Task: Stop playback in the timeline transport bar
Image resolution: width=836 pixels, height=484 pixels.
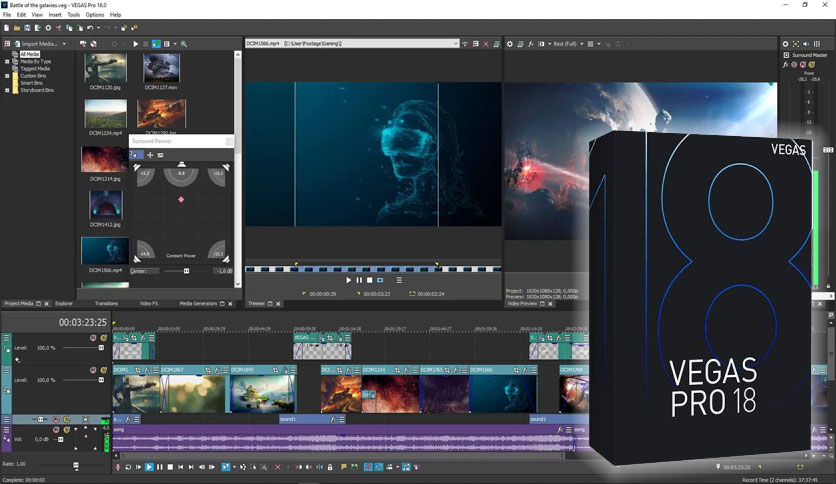Action: pos(171,467)
